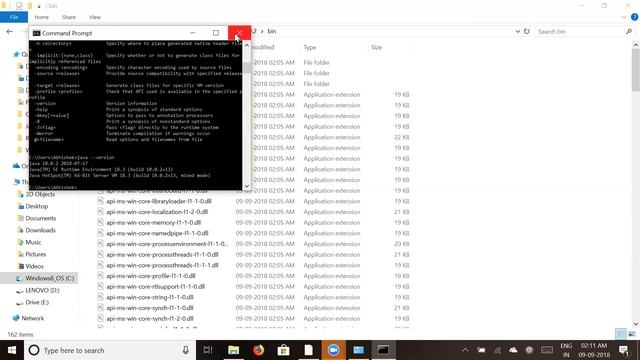Close the Command Prompt window
The image size is (640, 360).
239,33
